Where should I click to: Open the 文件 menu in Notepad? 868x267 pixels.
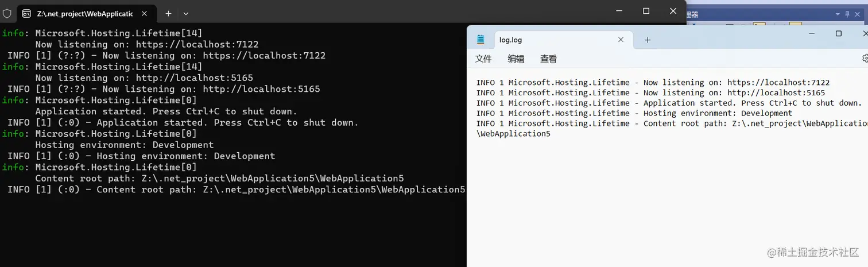point(483,59)
